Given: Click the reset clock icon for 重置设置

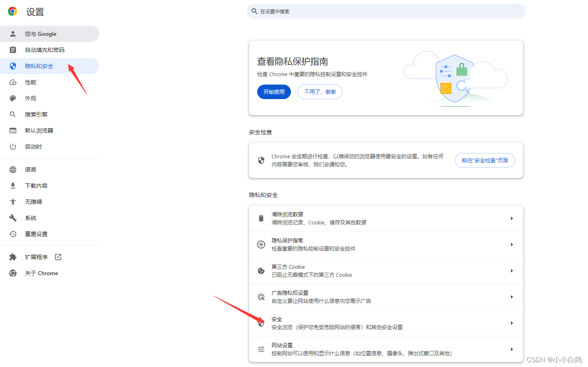Looking at the screenshot, I should pos(13,234).
